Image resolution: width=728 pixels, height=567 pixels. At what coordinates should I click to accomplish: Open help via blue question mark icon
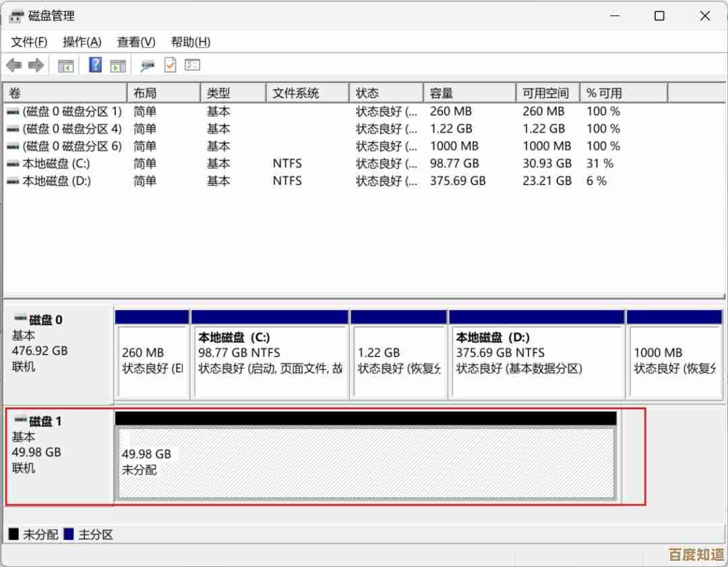(x=95, y=65)
